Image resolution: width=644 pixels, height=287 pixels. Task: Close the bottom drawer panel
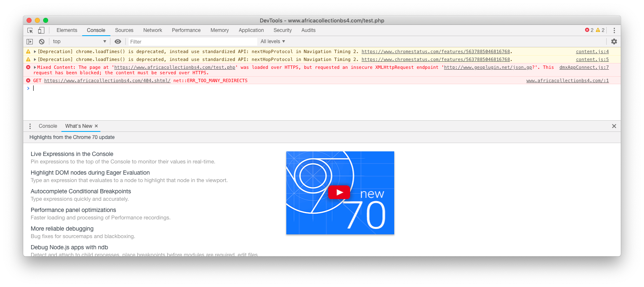coord(614,126)
